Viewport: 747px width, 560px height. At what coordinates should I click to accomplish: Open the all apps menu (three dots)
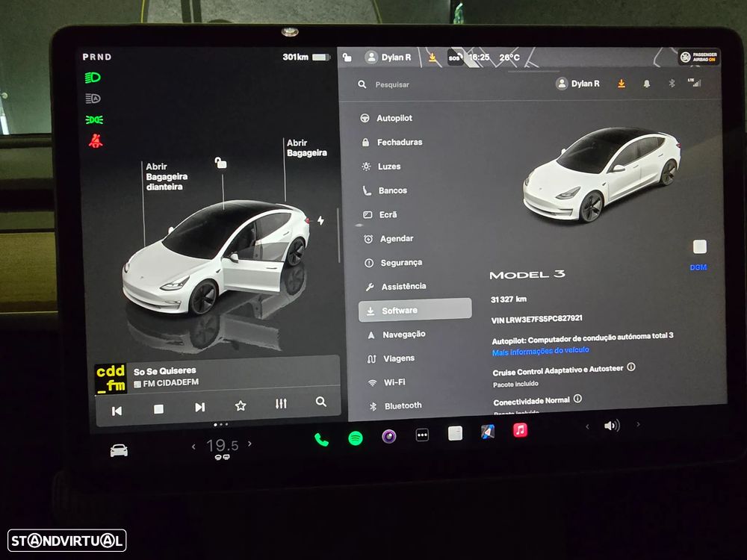422,435
